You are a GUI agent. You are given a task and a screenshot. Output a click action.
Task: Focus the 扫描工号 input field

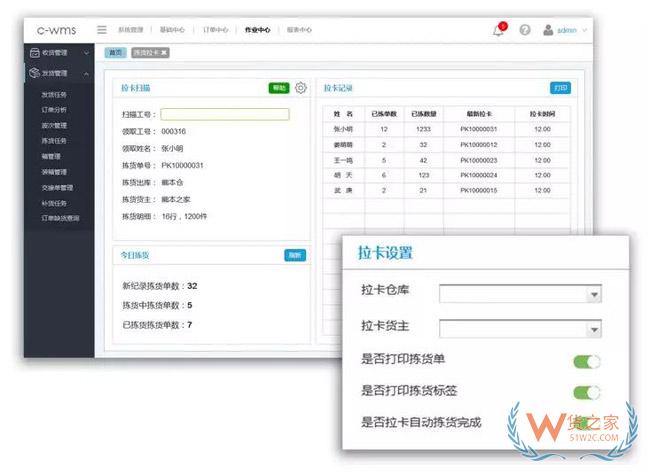[225, 114]
